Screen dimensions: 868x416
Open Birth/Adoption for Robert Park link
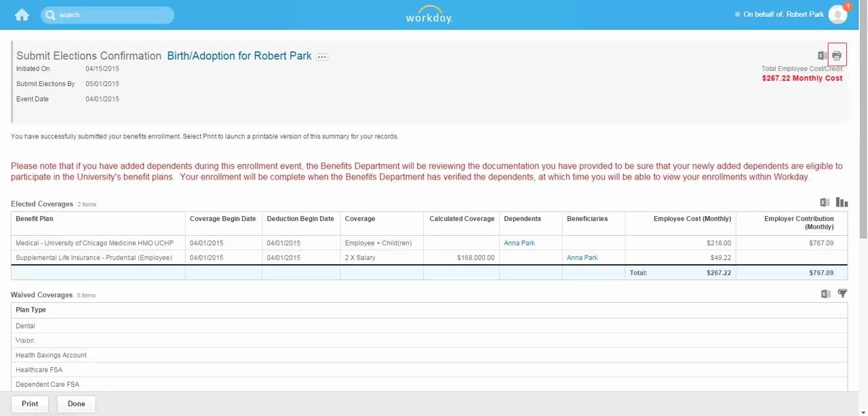point(239,56)
